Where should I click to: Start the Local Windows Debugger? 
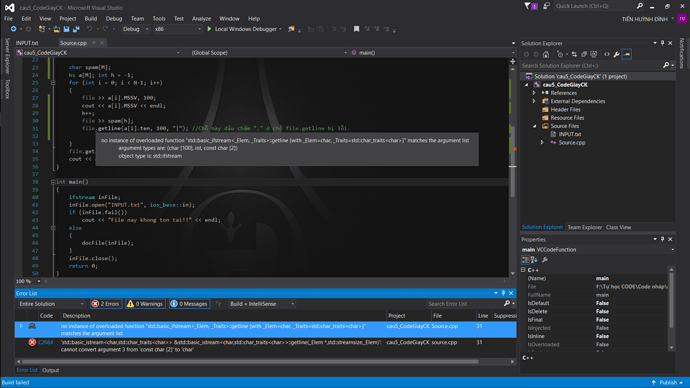coord(244,29)
